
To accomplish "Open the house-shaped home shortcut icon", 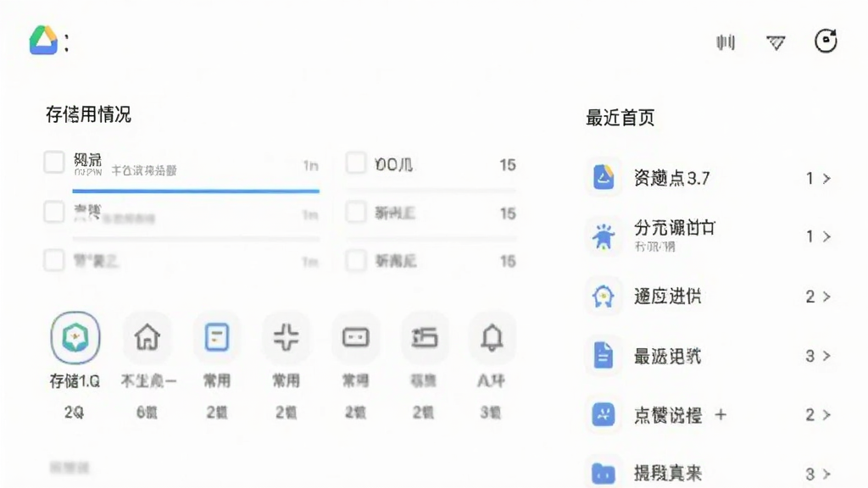I will pos(147,337).
